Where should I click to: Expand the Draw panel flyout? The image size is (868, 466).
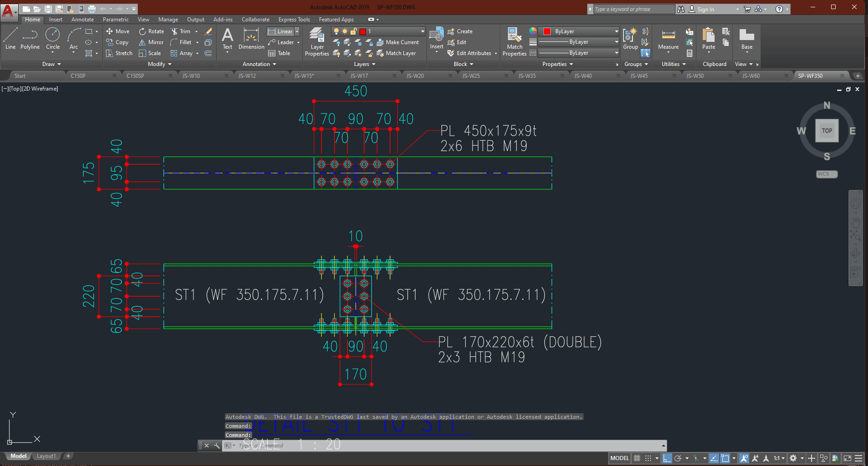pos(51,64)
